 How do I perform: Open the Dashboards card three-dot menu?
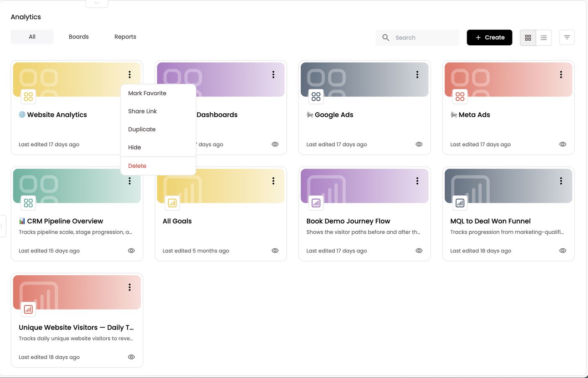[x=273, y=75]
